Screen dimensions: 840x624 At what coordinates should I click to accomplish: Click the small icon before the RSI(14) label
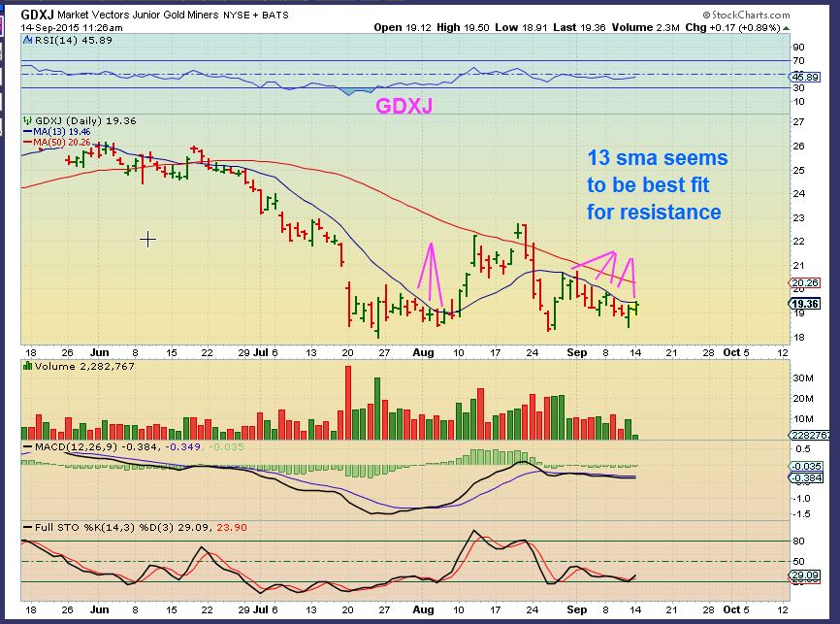[28, 40]
